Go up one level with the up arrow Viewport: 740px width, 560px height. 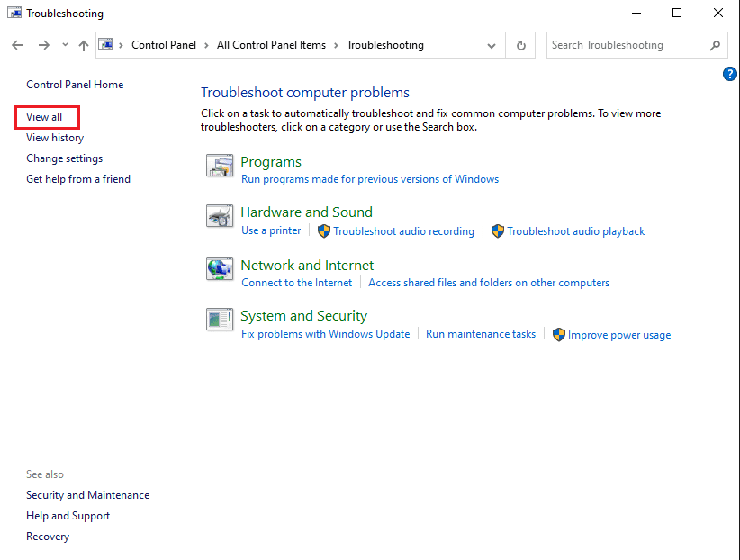[84, 45]
